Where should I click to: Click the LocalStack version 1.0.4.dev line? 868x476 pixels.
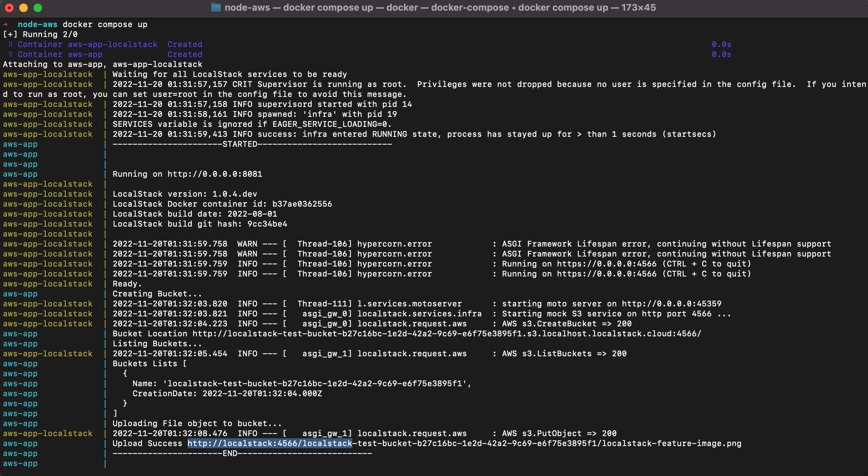click(x=185, y=194)
